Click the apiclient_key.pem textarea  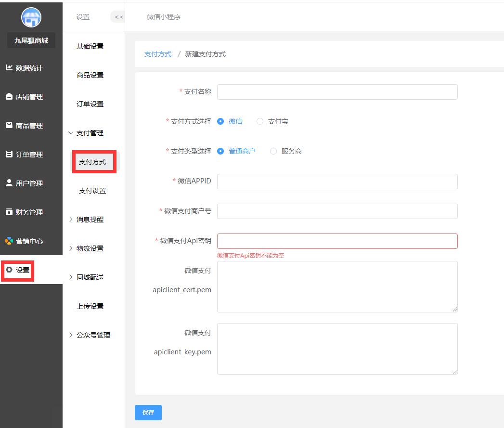point(337,349)
